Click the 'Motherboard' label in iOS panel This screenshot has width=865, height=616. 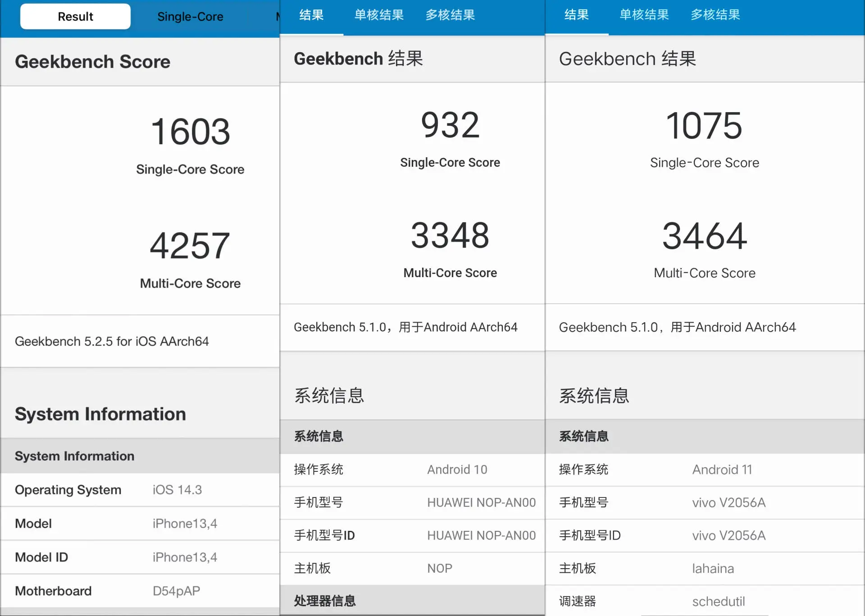pyautogui.click(x=53, y=591)
